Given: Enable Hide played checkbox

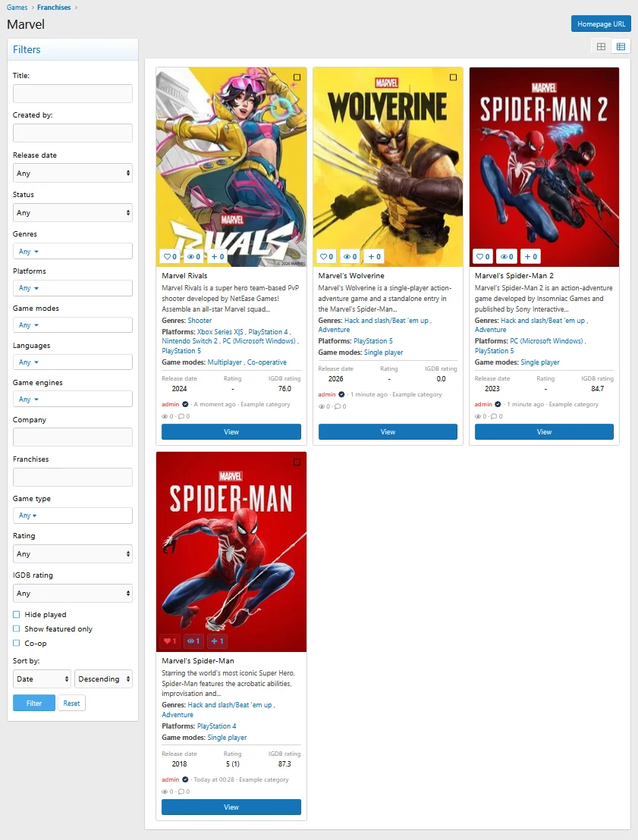Looking at the screenshot, I should click(17, 615).
